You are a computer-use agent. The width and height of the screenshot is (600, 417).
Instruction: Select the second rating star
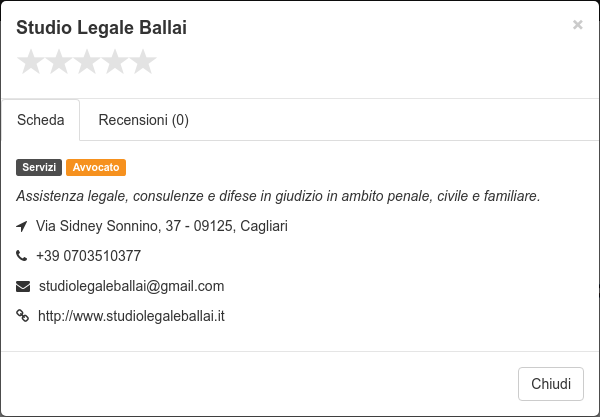[x=59, y=62]
